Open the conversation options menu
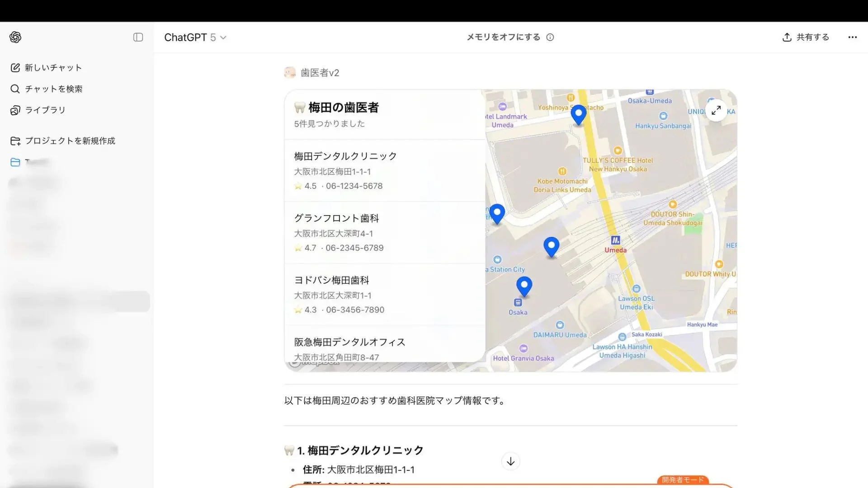 point(853,37)
